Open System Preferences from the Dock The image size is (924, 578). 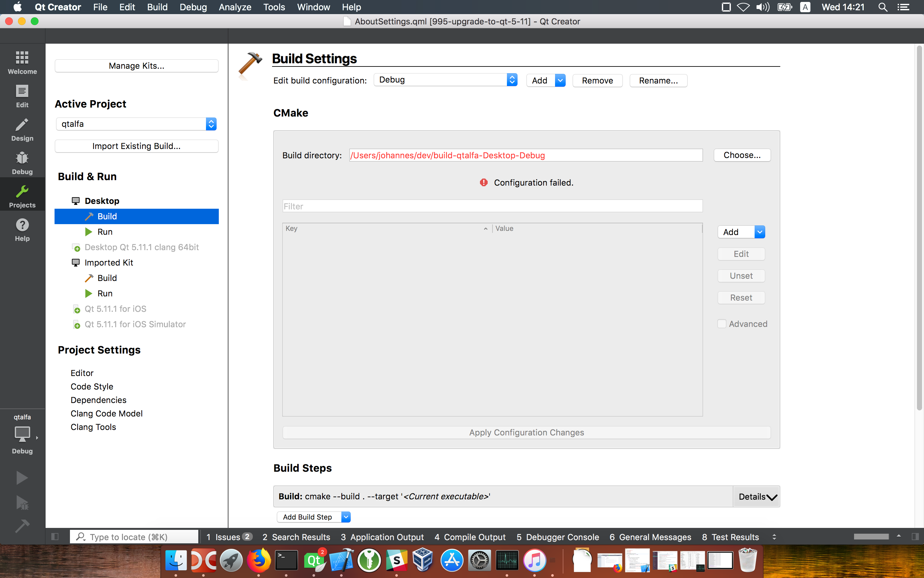tap(479, 561)
